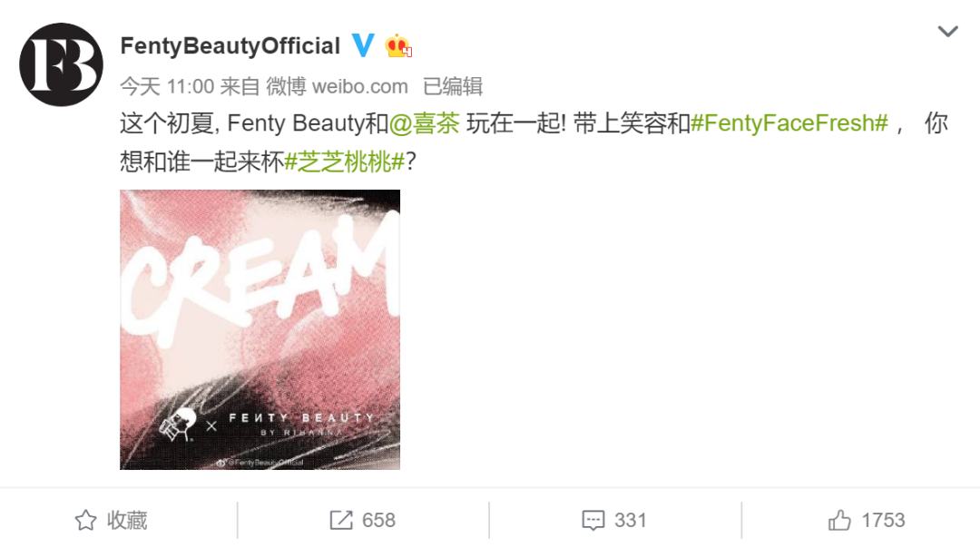Click the repost share icon
The width and height of the screenshot is (980, 548).
coord(341,520)
